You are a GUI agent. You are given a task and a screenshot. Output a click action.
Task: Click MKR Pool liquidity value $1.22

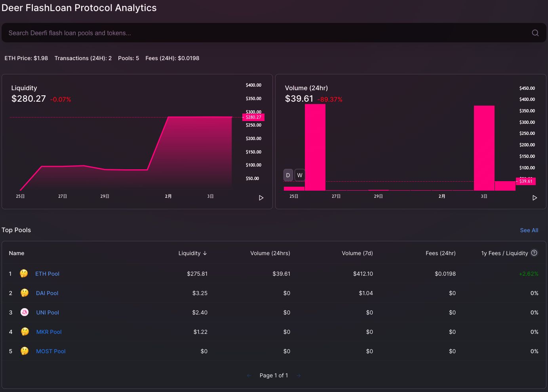pos(200,332)
